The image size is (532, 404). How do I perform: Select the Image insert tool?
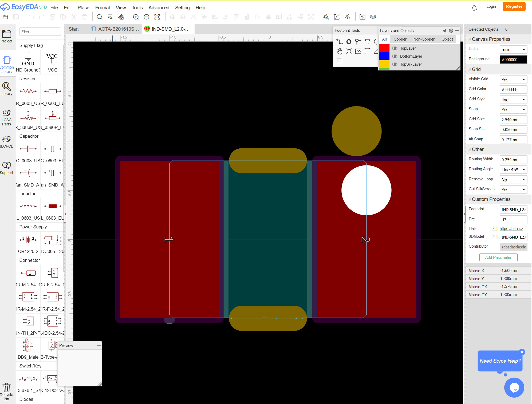(358, 51)
